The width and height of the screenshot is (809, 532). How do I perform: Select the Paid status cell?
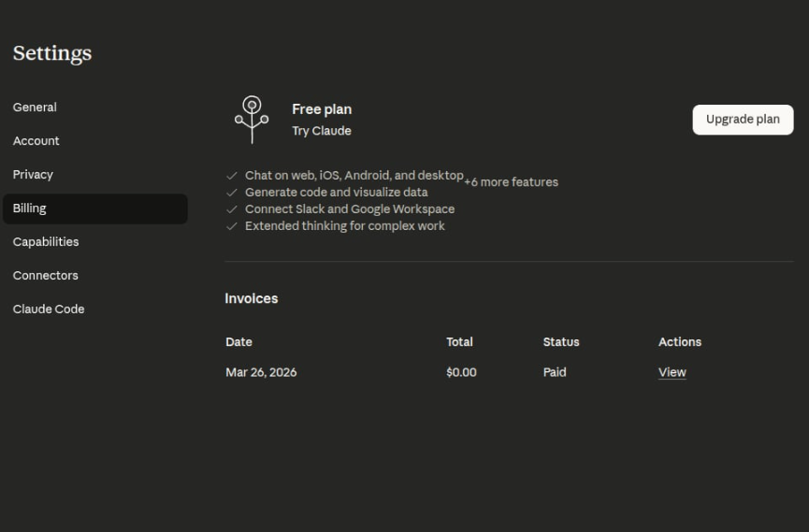[555, 372]
